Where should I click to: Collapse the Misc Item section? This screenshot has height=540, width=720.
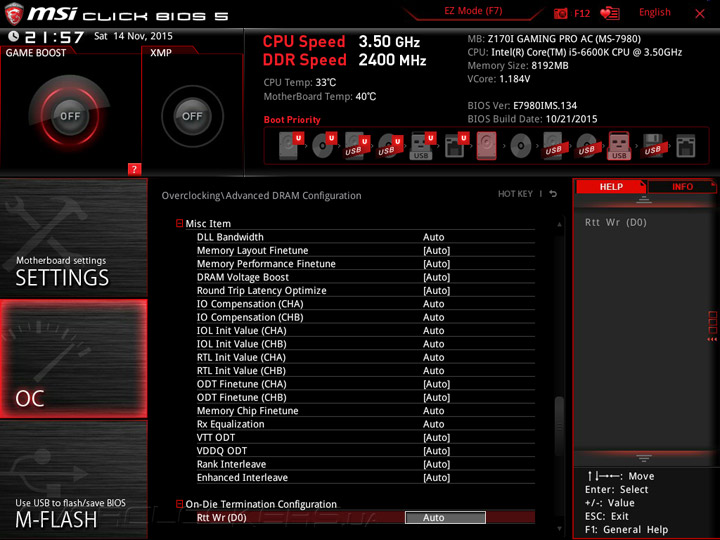(x=179, y=223)
